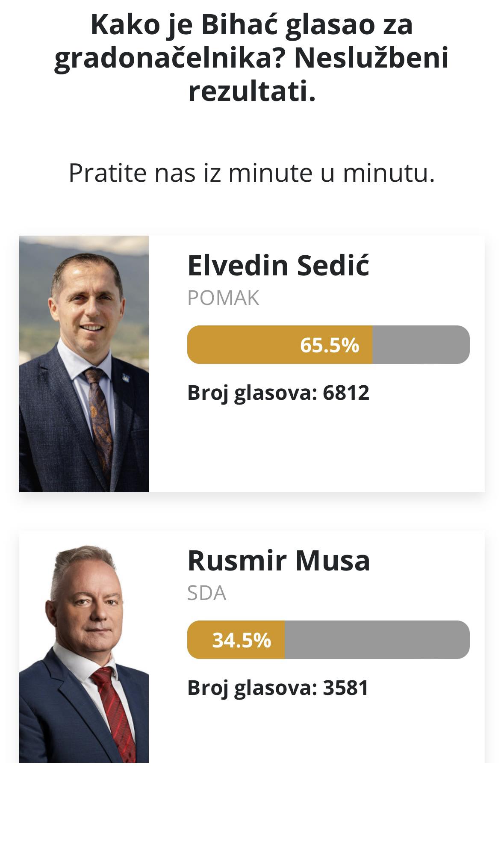504x848 pixels.
Task: Click the 34.5% percentage label
Action: (242, 640)
